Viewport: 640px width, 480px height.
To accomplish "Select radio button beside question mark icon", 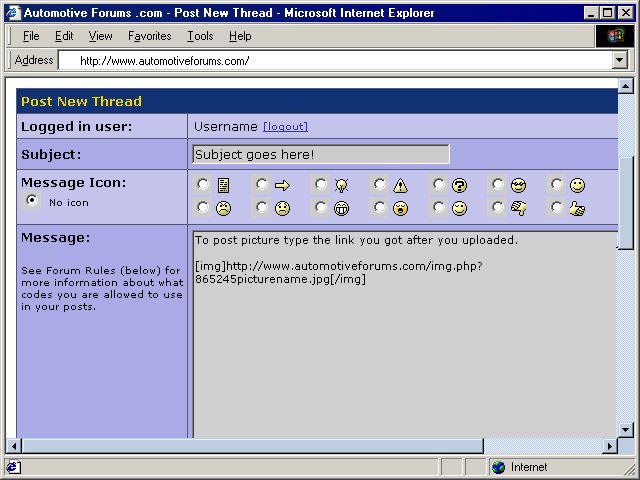I will pos(439,184).
